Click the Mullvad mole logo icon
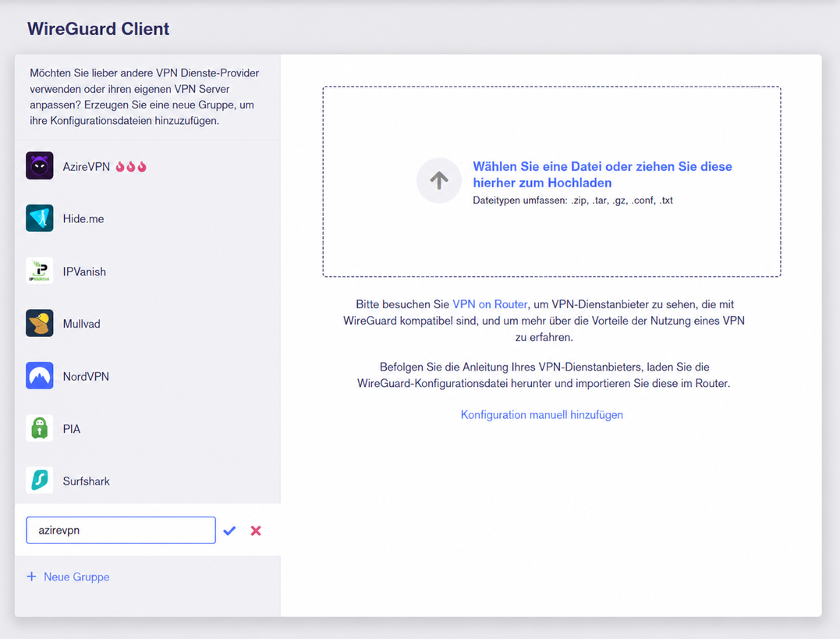 tap(40, 323)
